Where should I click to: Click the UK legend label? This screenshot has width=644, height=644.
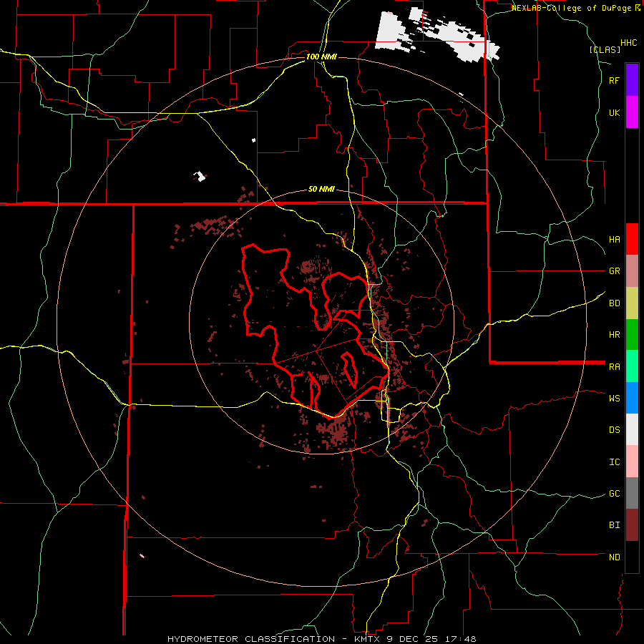coord(614,112)
